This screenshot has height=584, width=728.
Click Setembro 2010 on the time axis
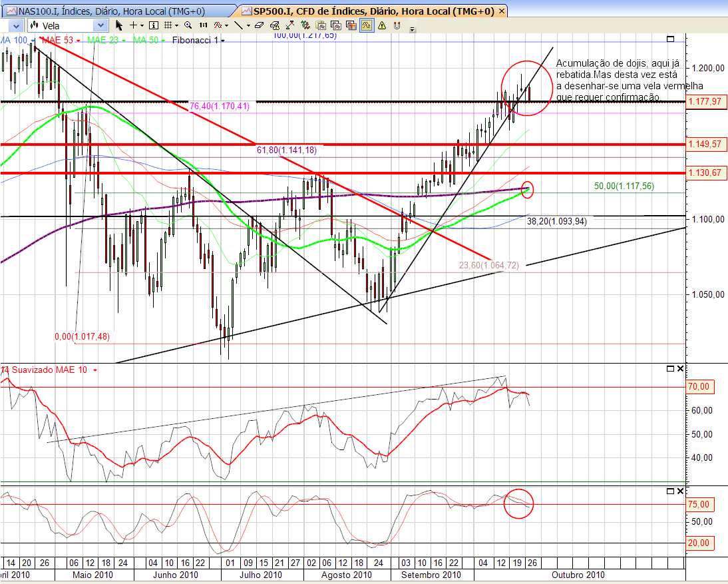(431, 575)
